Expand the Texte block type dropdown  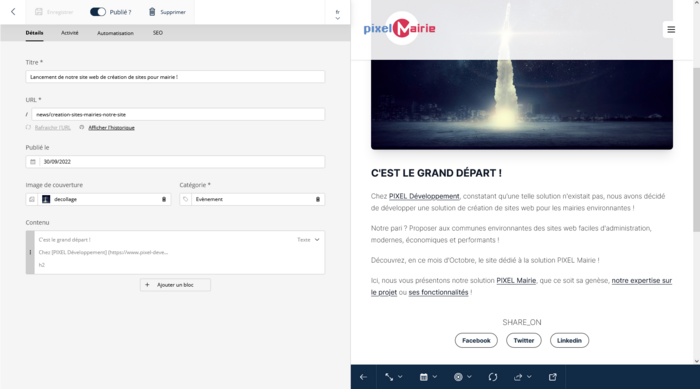pos(308,240)
